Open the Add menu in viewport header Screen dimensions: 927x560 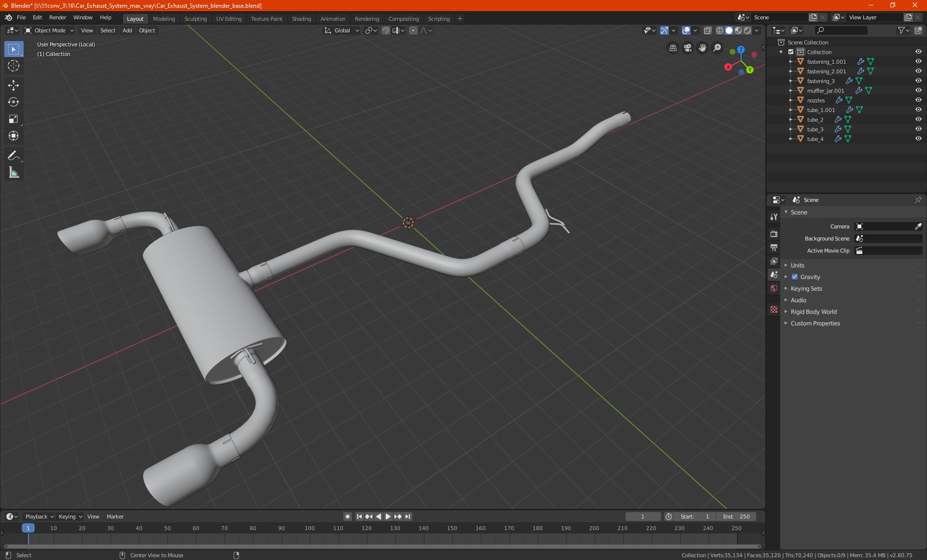coord(127,30)
